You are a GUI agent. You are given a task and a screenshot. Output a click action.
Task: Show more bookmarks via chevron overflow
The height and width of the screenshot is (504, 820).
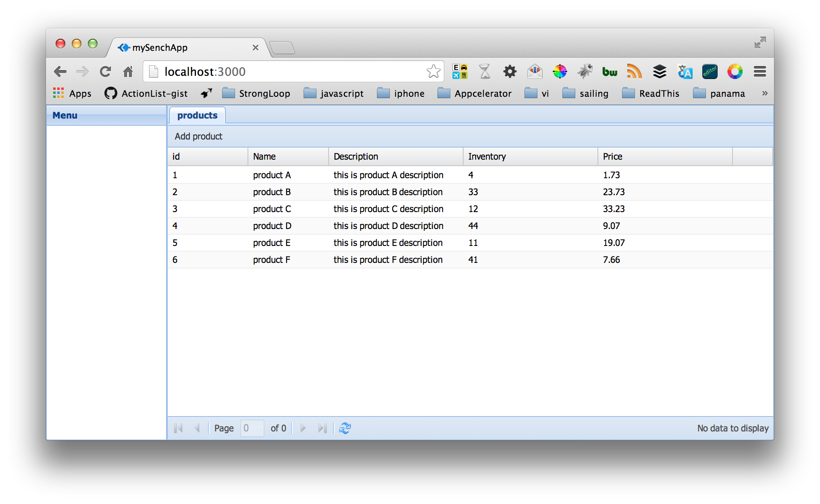764,93
